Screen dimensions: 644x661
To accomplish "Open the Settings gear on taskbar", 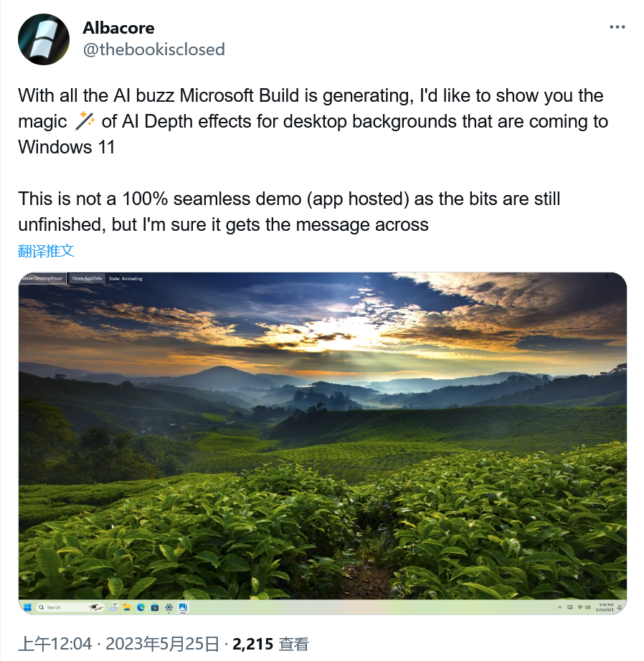I will (169, 607).
